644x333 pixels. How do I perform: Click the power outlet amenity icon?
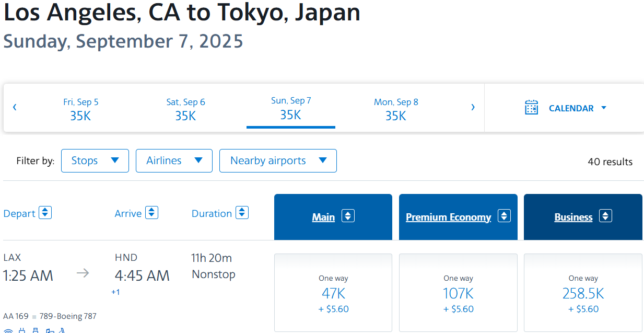(x=22, y=330)
